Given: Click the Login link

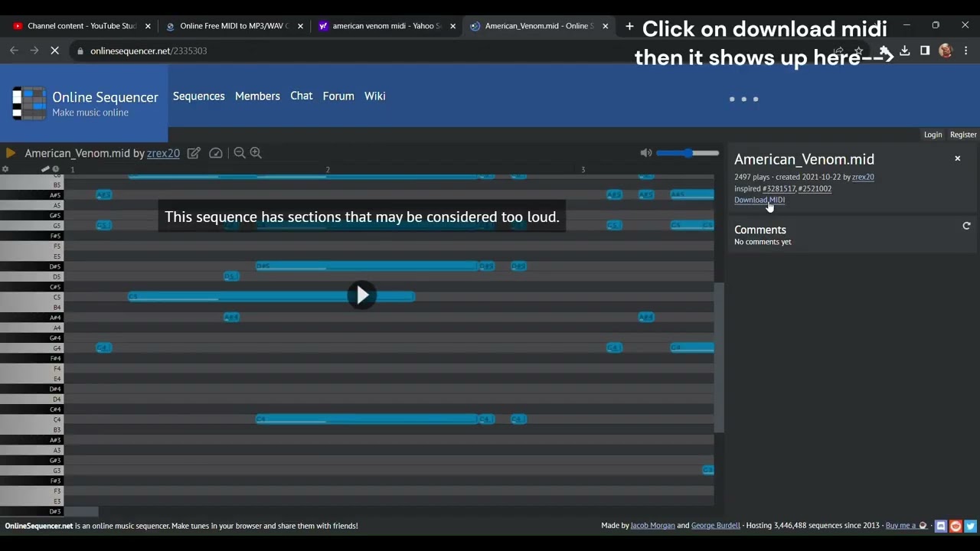Looking at the screenshot, I should click(933, 135).
